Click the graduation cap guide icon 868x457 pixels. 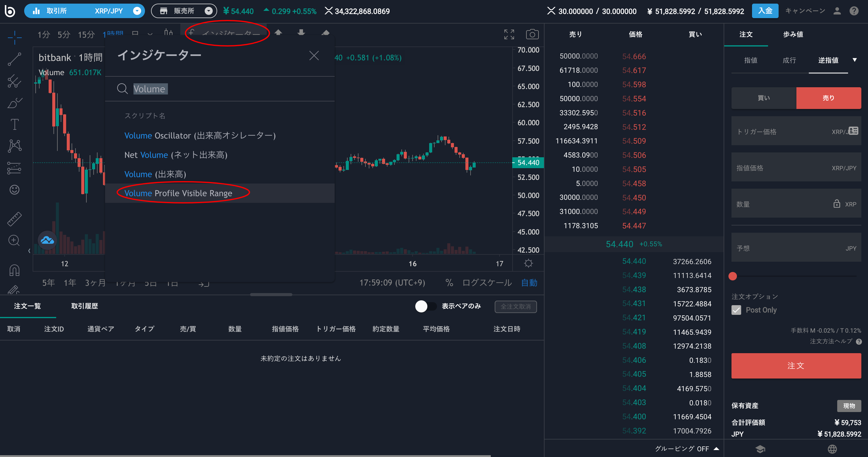[760, 449]
